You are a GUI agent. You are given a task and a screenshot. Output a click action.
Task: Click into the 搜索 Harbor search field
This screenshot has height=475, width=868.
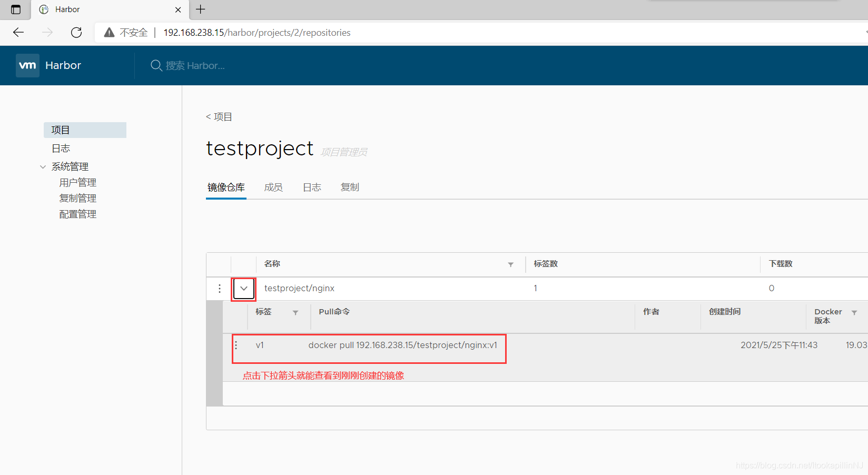(195, 66)
